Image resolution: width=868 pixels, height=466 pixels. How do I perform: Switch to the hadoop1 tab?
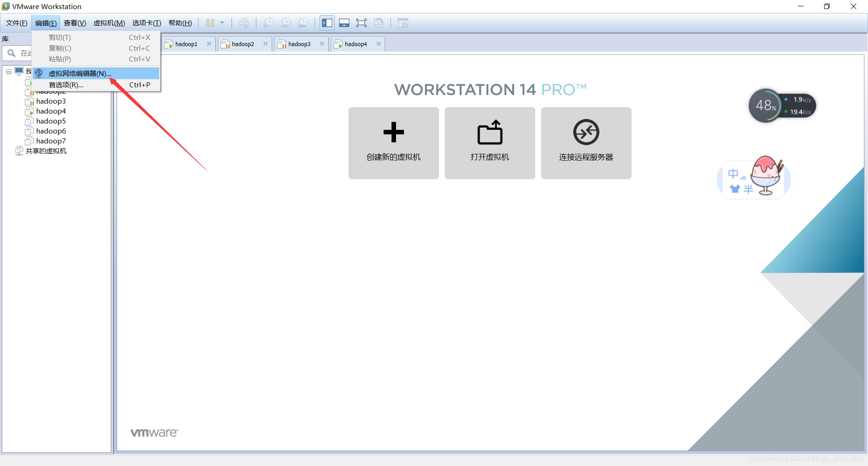tap(186, 44)
